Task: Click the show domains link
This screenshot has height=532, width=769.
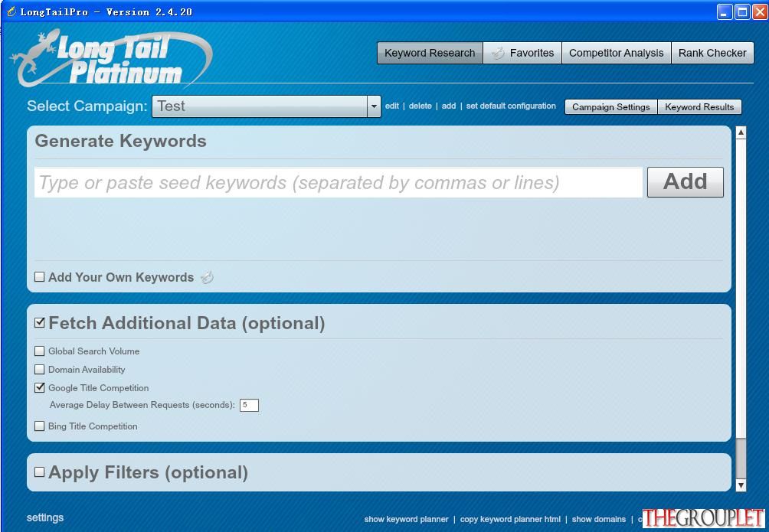Action: coord(599,519)
